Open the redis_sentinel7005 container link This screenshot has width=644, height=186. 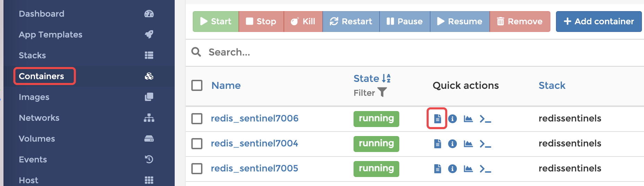coord(254,168)
